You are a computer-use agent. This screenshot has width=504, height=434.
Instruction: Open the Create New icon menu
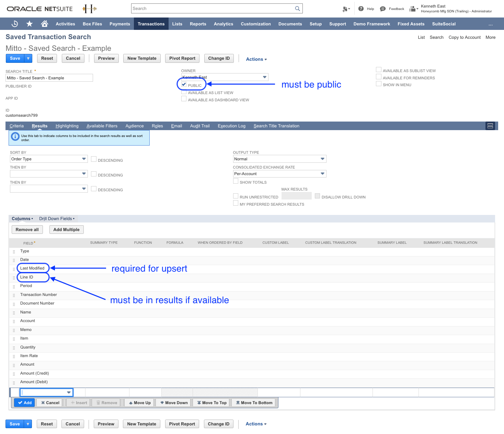click(346, 9)
